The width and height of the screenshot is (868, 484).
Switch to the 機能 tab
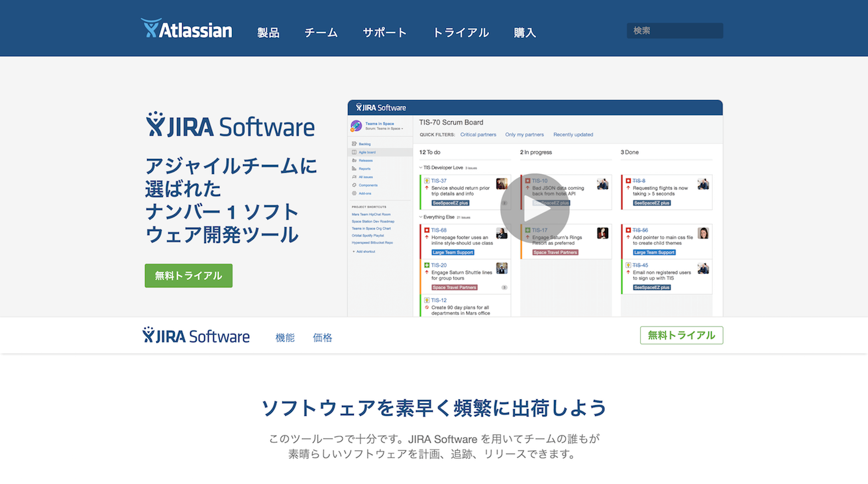(285, 338)
